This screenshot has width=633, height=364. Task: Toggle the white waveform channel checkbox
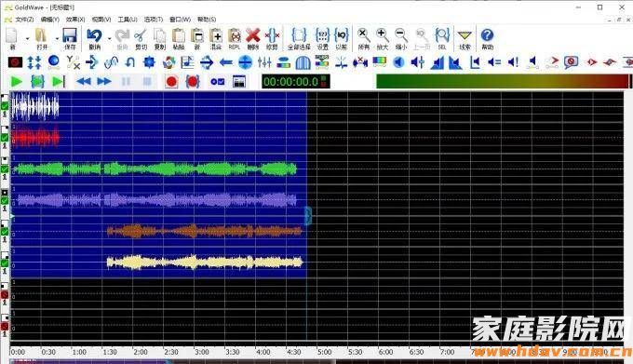(5, 106)
